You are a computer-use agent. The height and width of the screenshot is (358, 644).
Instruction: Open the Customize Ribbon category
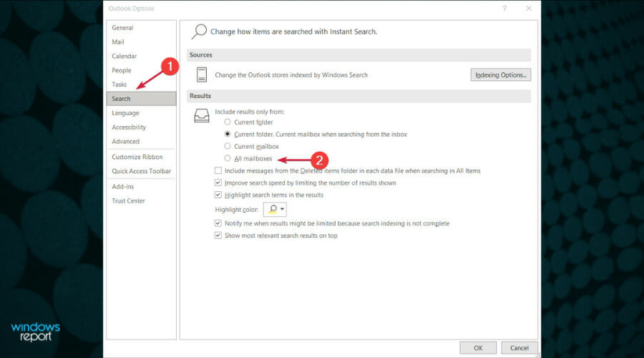[141, 157]
